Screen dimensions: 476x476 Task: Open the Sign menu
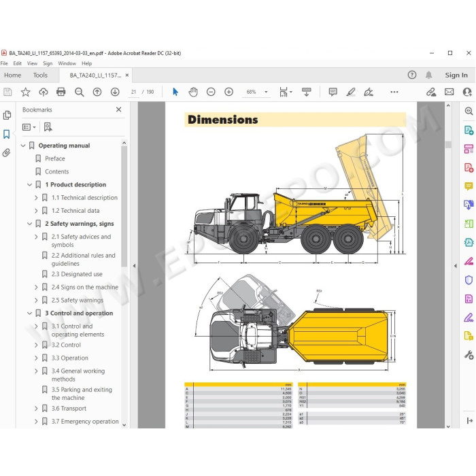(x=48, y=63)
